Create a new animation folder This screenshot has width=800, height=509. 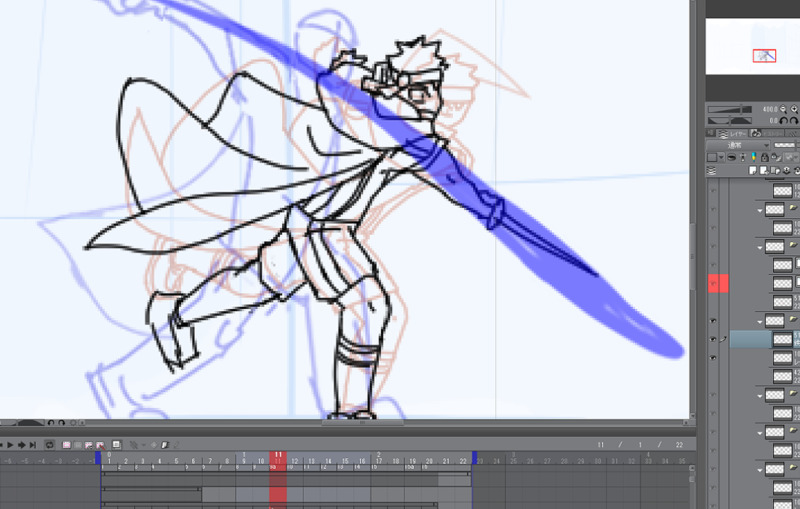tap(67, 445)
